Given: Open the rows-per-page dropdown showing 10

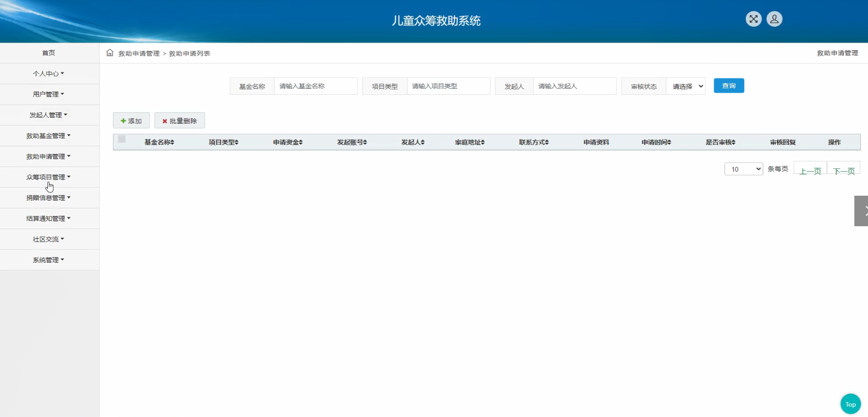Looking at the screenshot, I should click(x=744, y=169).
